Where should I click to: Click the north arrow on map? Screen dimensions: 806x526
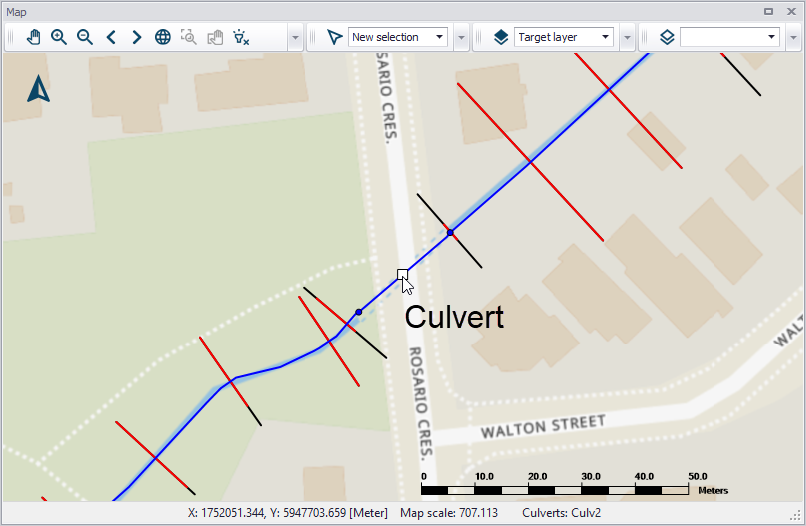38,88
